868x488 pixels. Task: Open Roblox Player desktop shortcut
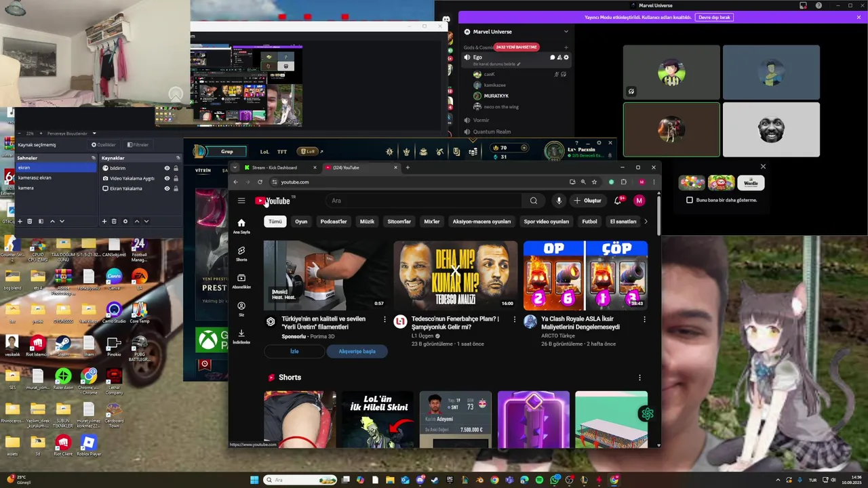click(x=88, y=446)
